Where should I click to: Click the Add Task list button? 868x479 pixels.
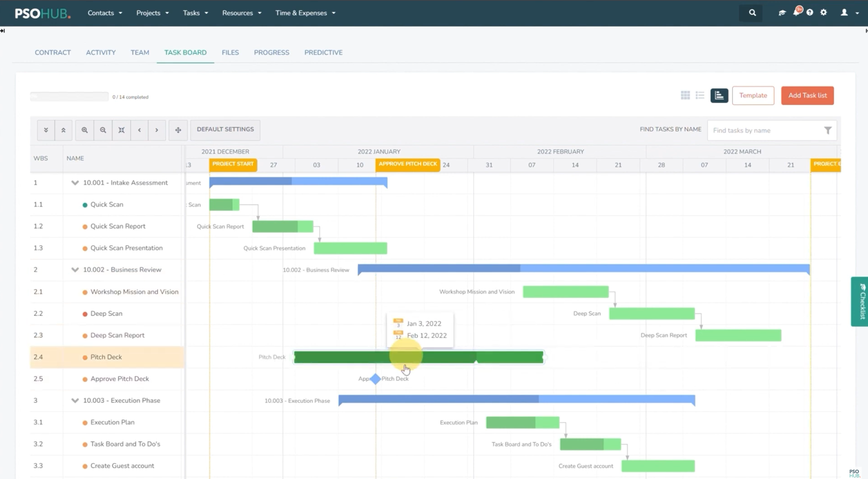pyautogui.click(x=807, y=95)
